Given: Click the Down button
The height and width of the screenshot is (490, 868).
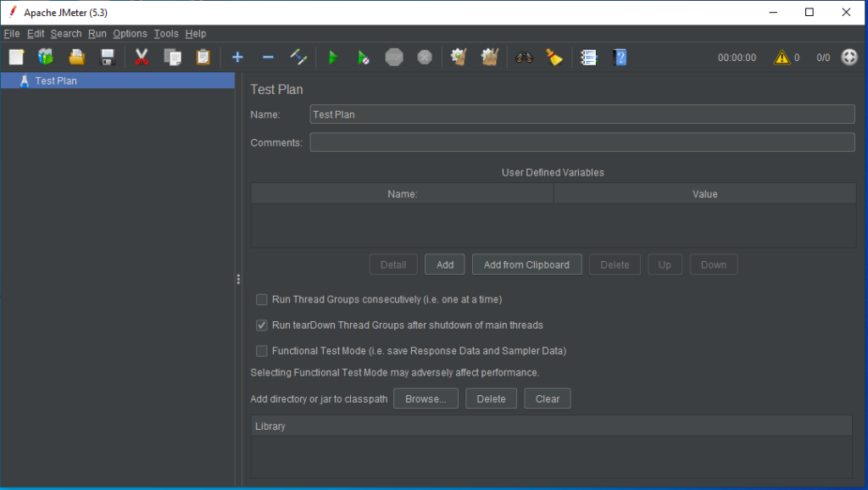Looking at the screenshot, I should point(713,264).
